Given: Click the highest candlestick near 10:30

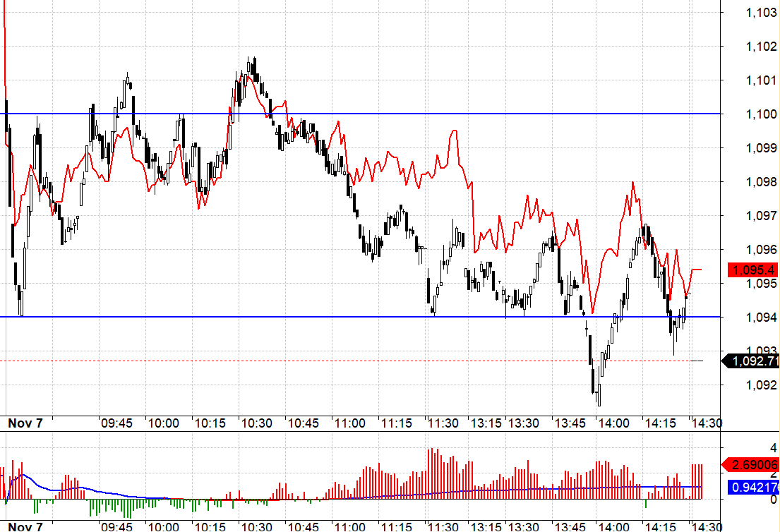Looking at the screenshot, I should pos(250,67).
